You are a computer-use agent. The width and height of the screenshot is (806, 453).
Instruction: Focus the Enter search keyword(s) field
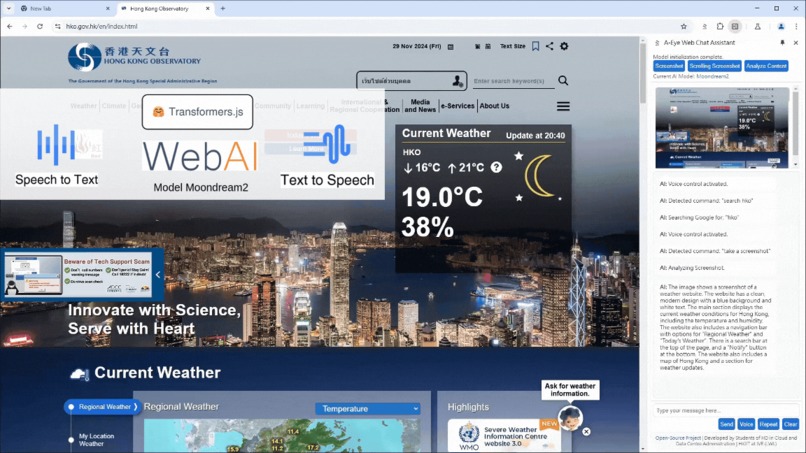(x=513, y=81)
